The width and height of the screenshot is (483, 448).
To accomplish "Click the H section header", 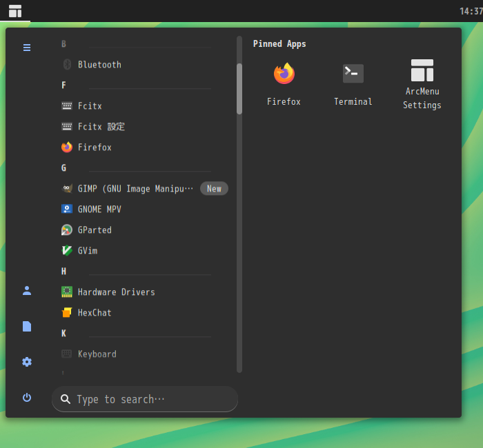I will tap(63, 271).
